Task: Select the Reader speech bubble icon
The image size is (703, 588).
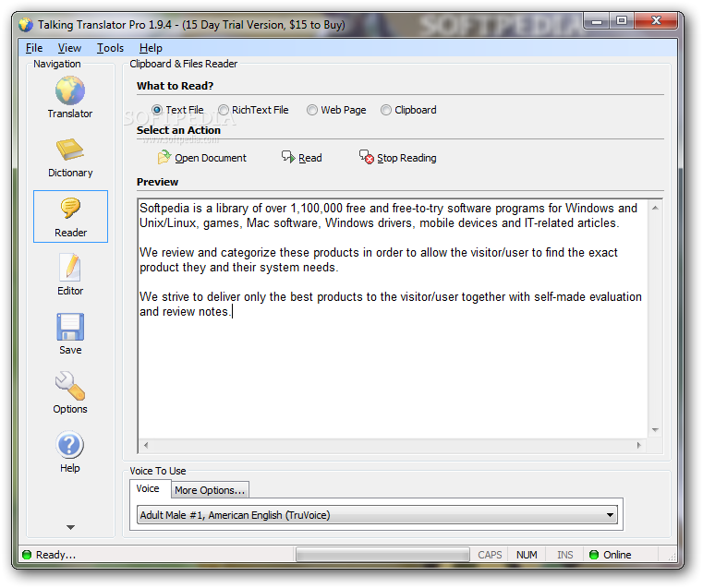Action: (70, 208)
